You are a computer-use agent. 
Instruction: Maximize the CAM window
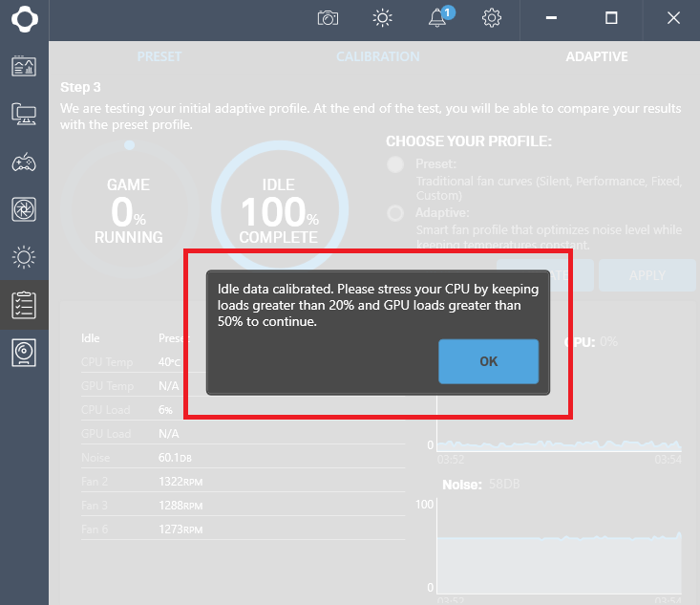point(611,18)
